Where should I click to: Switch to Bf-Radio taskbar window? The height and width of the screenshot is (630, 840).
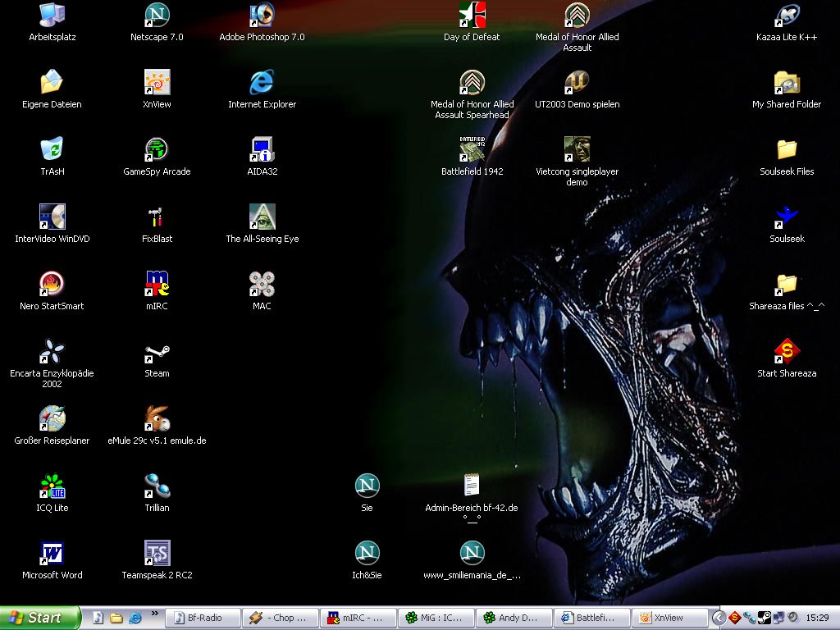point(203,618)
